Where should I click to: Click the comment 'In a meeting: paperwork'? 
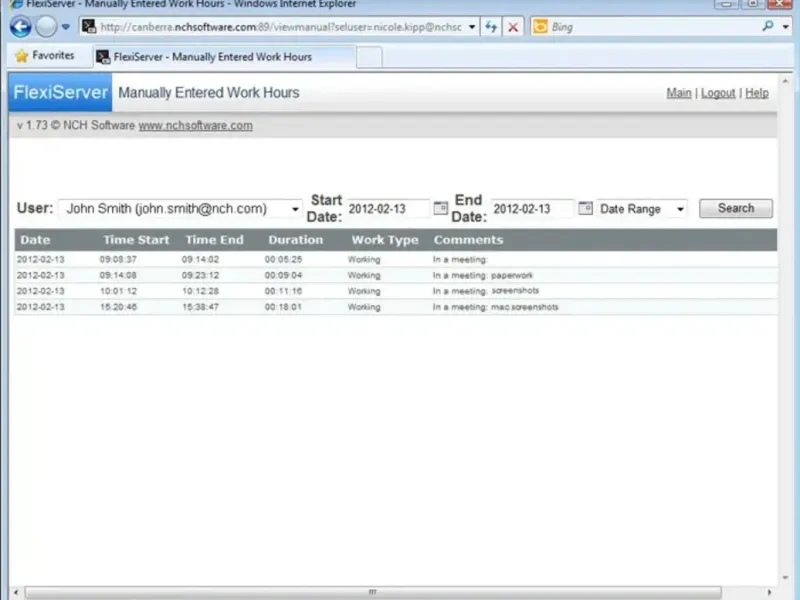[483, 275]
